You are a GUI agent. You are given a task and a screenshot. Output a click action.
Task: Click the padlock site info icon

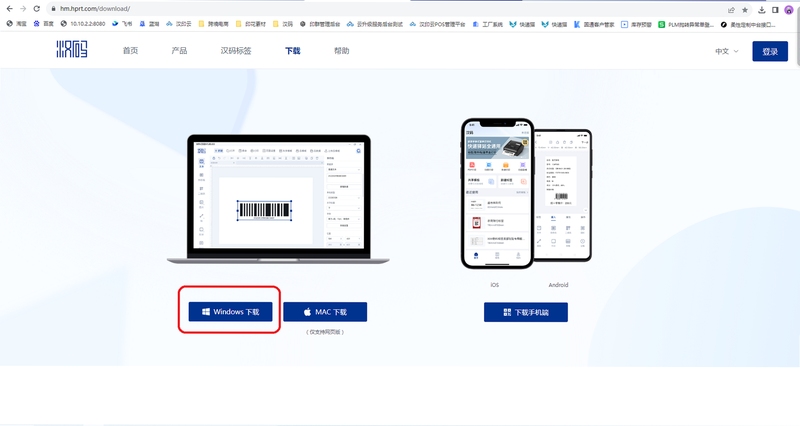[x=53, y=9]
